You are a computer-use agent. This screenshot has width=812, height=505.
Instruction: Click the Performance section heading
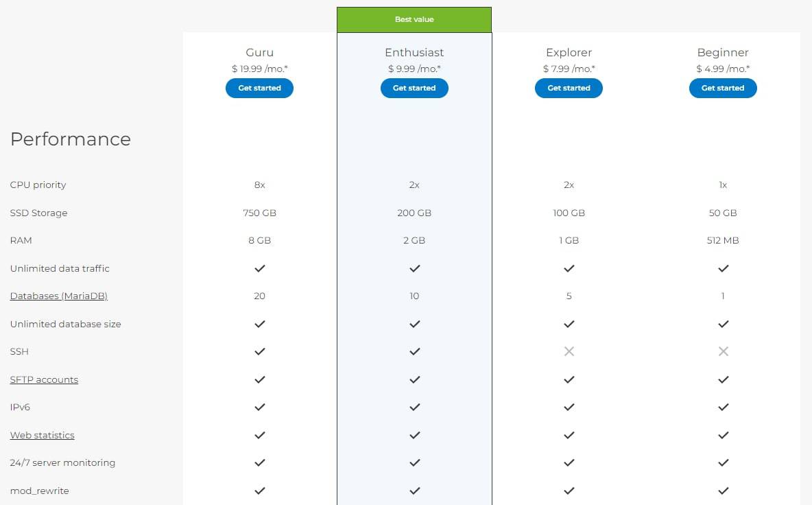tap(71, 139)
